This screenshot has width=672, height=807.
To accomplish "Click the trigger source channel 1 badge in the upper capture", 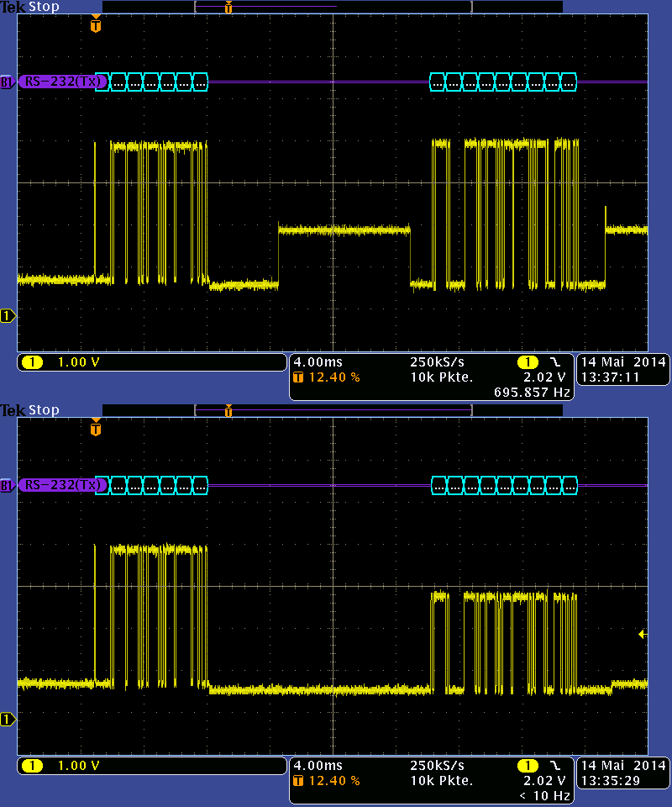I will point(528,362).
